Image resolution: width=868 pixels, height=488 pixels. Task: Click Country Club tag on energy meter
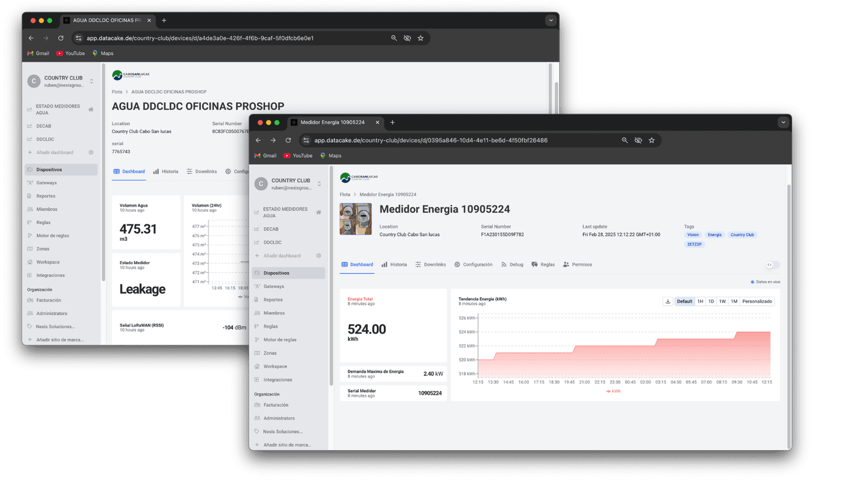tap(742, 235)
